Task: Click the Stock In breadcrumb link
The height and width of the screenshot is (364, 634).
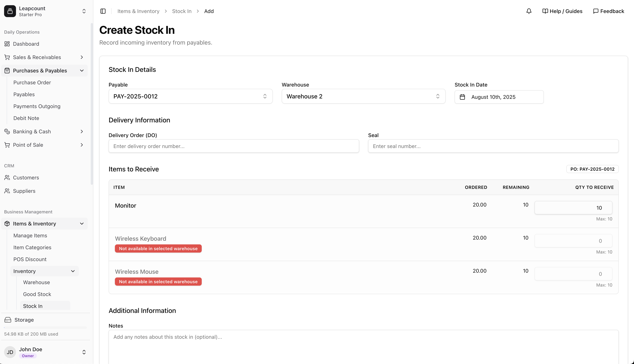Action: pyautogui.click(x=182, y=11)
